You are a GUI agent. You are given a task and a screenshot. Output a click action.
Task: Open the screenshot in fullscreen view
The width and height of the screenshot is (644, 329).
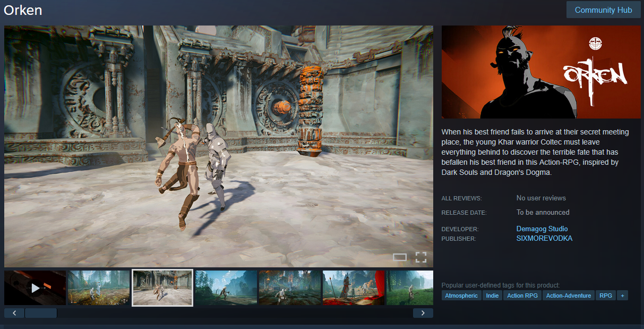[x=421, y=258]
